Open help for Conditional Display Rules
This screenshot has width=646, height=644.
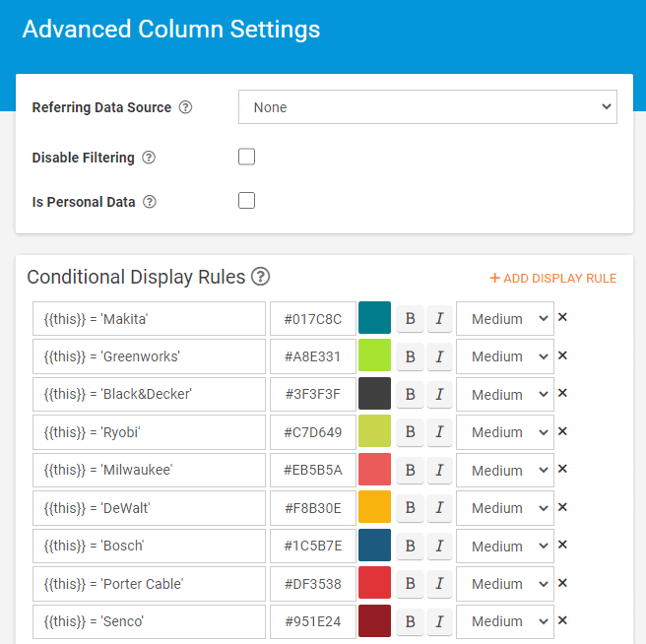click(x=261, y=277)
